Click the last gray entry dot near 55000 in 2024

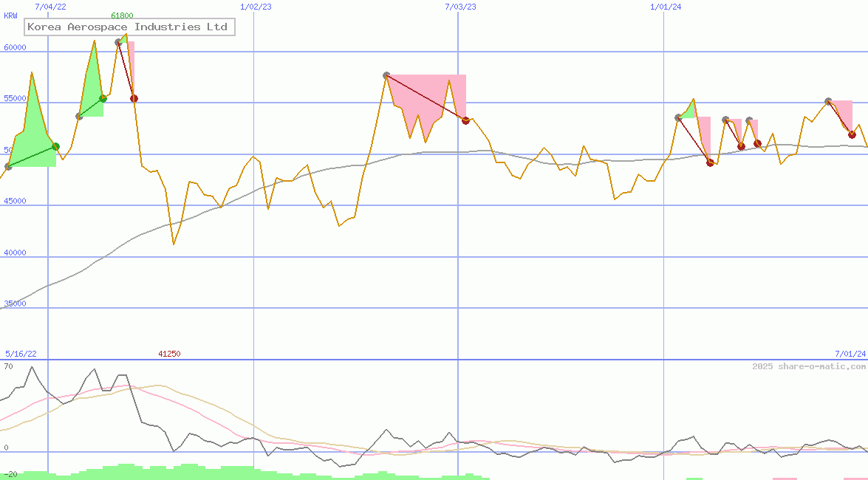828,101
